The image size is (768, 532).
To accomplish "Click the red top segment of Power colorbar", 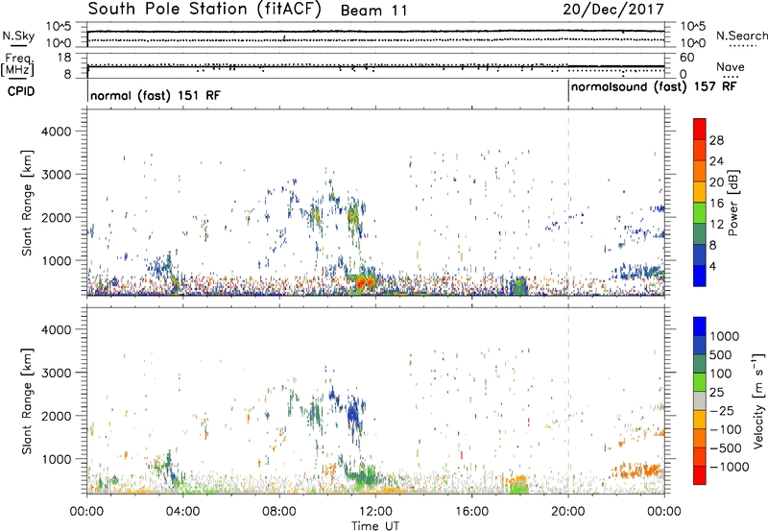I will (x=700, y=129).
